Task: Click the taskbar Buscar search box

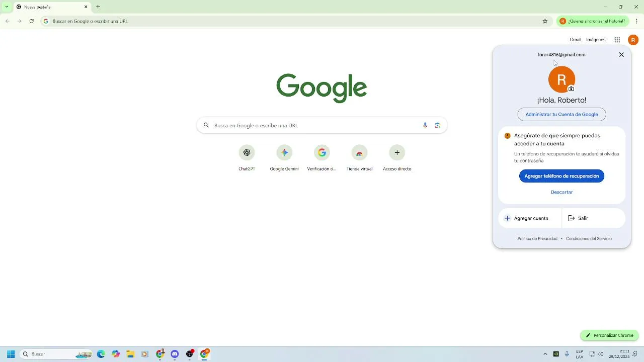Action: point(56,354)
